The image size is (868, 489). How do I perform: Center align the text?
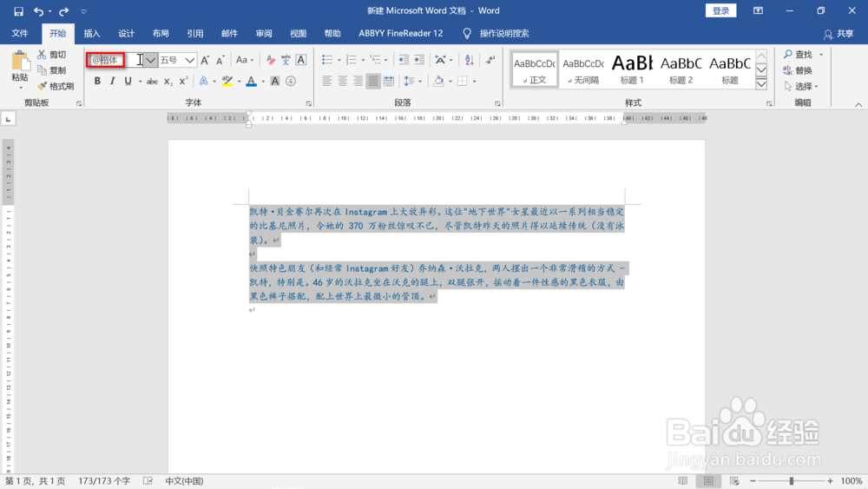pyautogui.click(x=343, y=82)
